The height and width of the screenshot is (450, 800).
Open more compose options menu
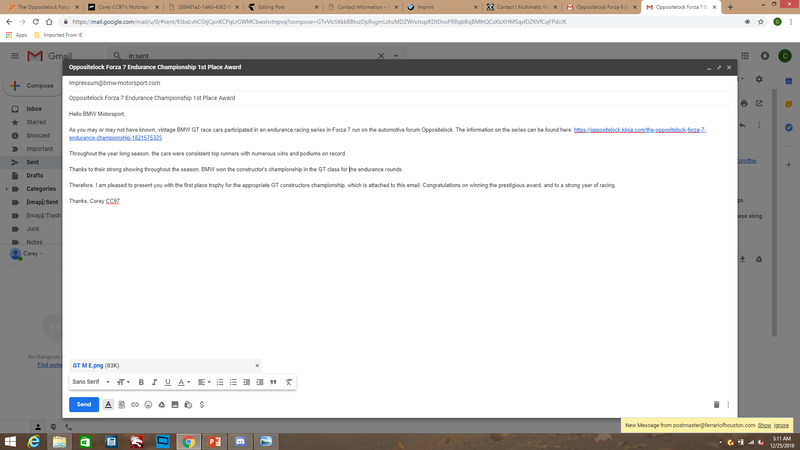click(728, 405)
